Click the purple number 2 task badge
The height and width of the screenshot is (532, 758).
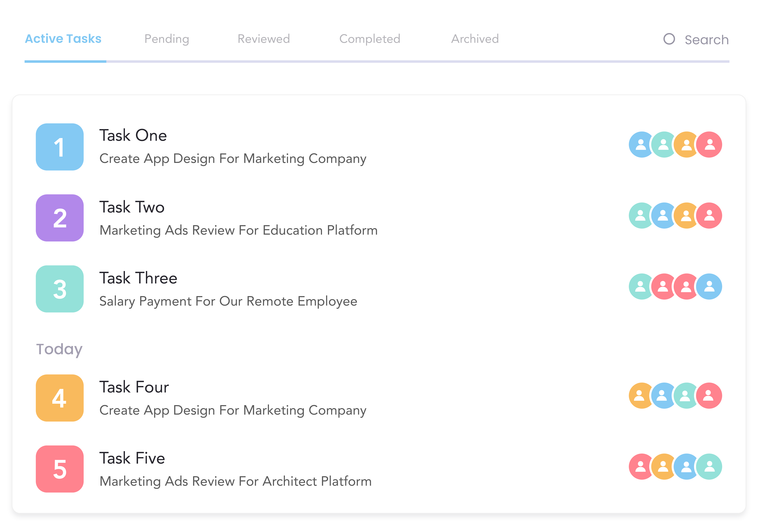pos(59,218)
